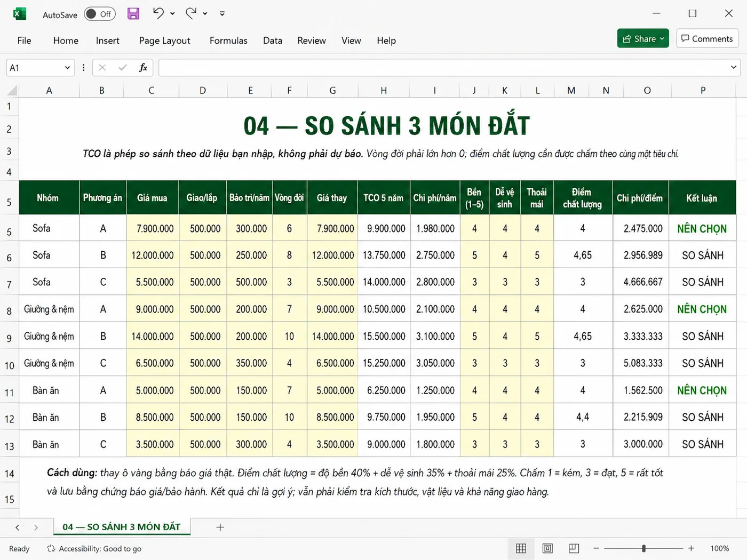The width and height of the screenshot is (747, 560).
Task: Zoom out with the minus icon
Action: [x=596, y=548]
